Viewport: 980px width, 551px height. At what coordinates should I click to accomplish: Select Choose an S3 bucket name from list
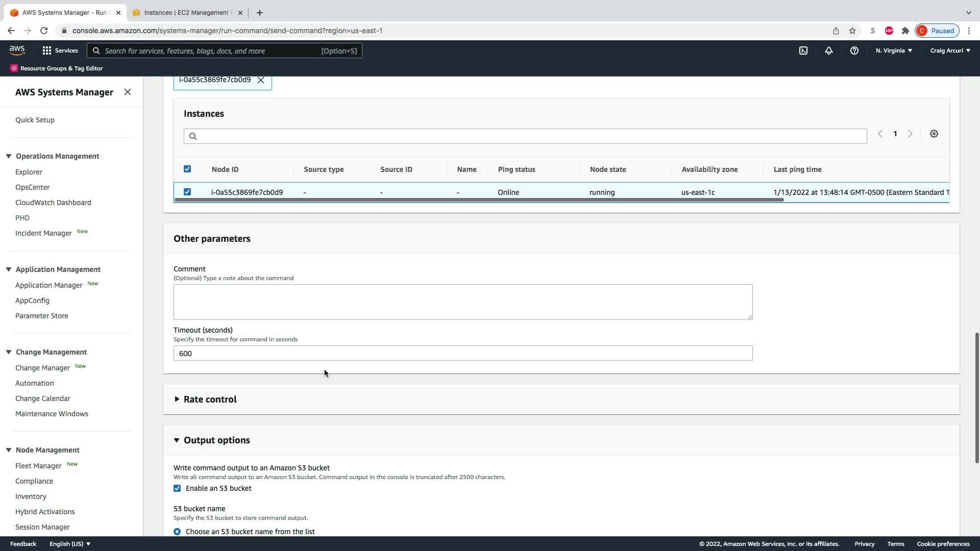pyautogui.click(x=177, y=531)
